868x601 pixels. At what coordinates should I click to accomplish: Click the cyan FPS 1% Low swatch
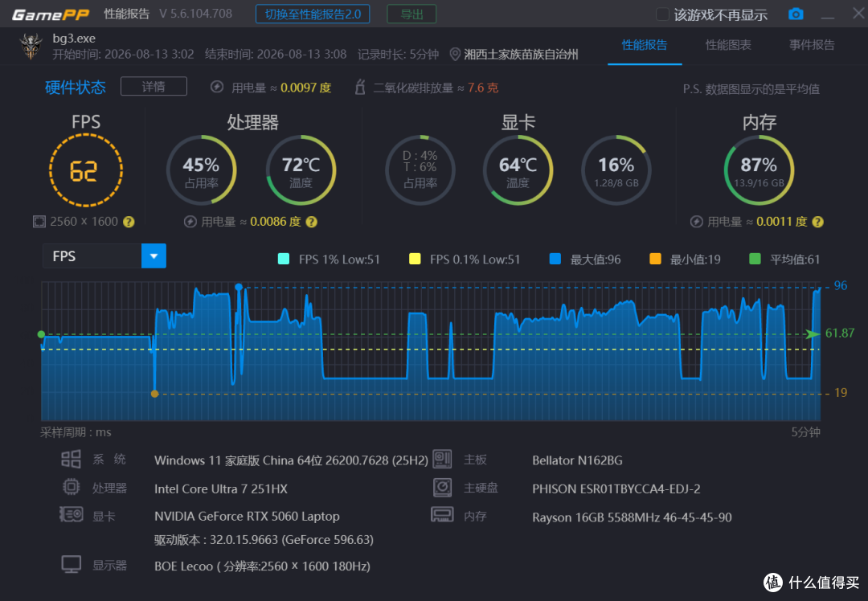click(284, 259)
